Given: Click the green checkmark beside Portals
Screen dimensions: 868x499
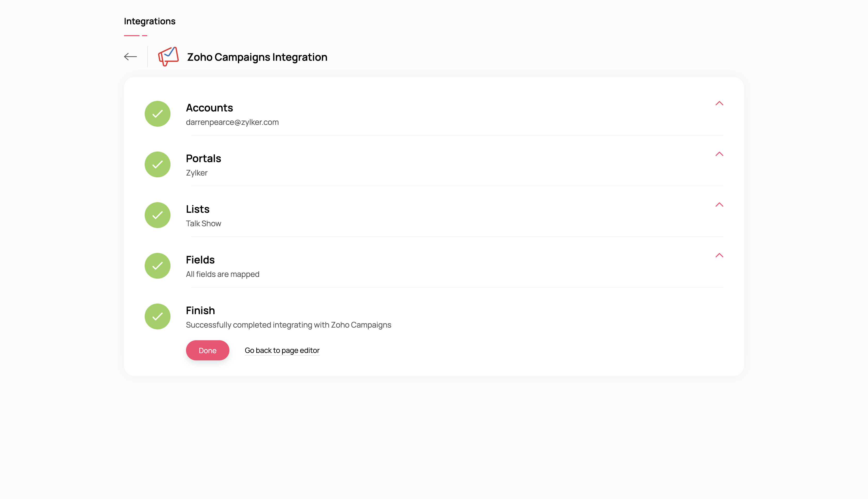Looking at the screenshot, I should [x=158, y=164].
